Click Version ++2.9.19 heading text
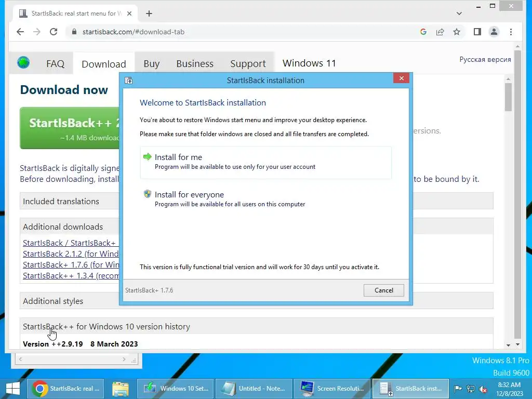532x399 pixels. pos(52,344)
